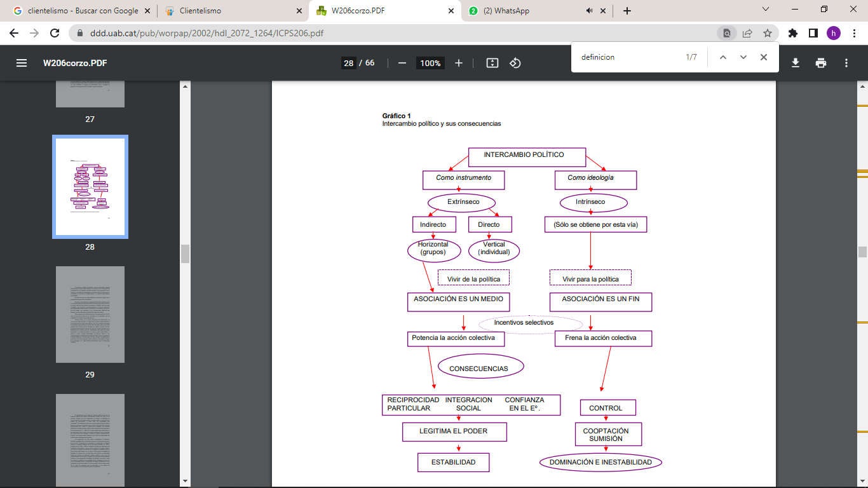Print the PDF document
Screen dimensions: 868x488
(821, 63)
